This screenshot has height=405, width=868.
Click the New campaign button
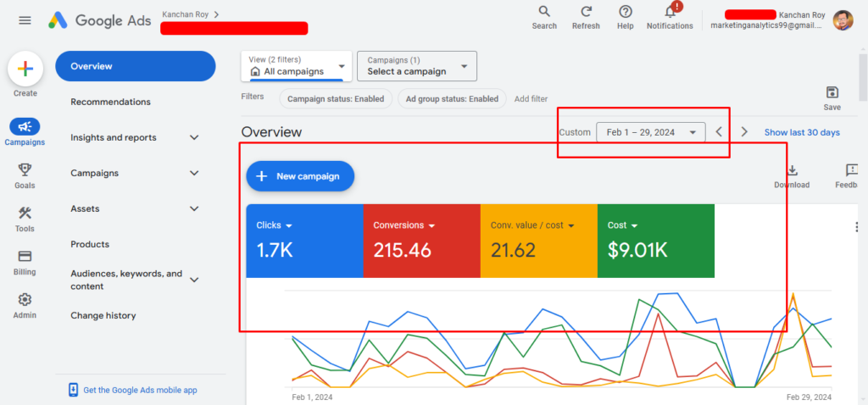(x=300, y=176)
